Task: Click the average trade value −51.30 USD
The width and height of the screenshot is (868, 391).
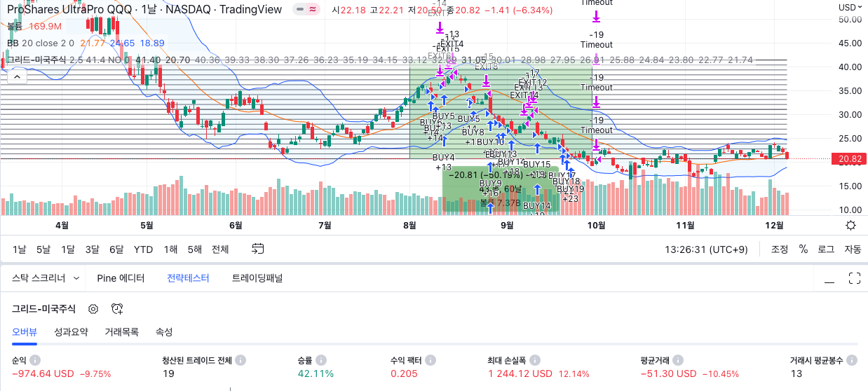Action: pos(668,373)
